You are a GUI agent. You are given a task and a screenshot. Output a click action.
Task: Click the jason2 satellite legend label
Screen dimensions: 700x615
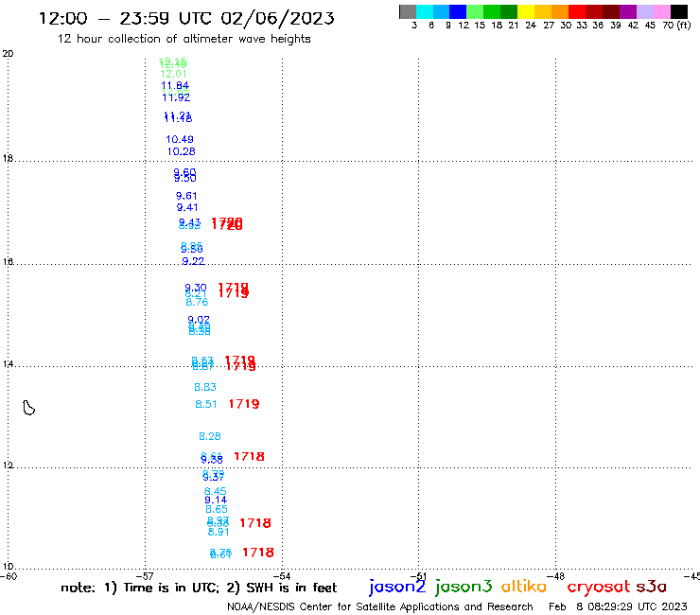[397, 587]
